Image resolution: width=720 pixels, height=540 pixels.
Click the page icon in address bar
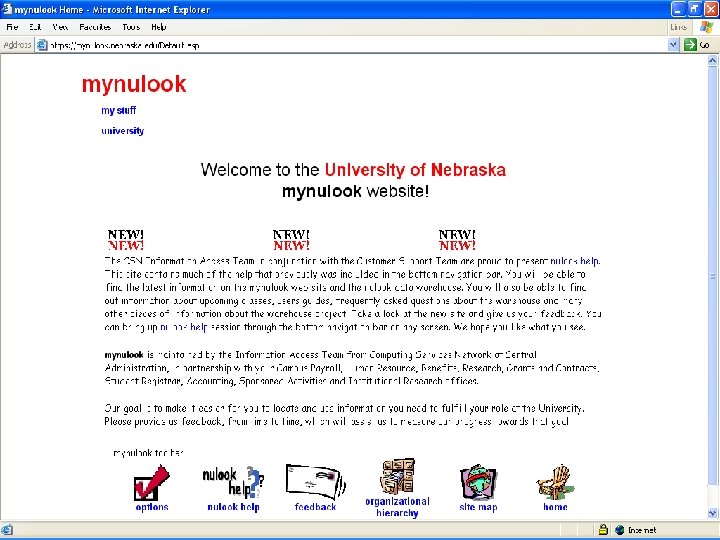[42, 45]
